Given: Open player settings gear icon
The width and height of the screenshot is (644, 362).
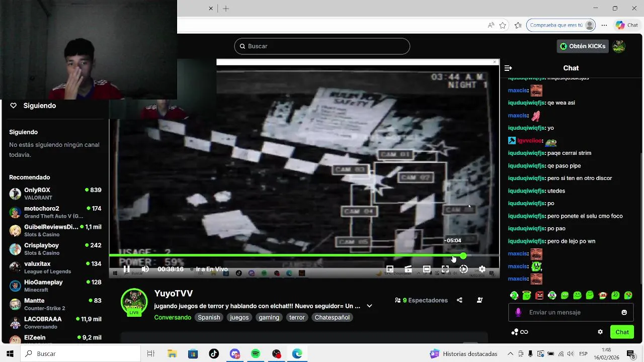Looking at the screenshot, I should 482,269.
